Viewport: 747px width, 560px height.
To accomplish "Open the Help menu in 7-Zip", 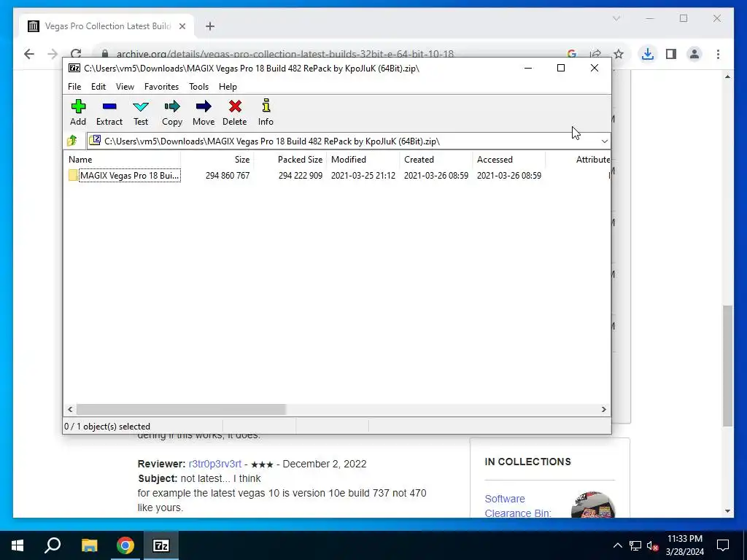I will (x=228, y=87).
